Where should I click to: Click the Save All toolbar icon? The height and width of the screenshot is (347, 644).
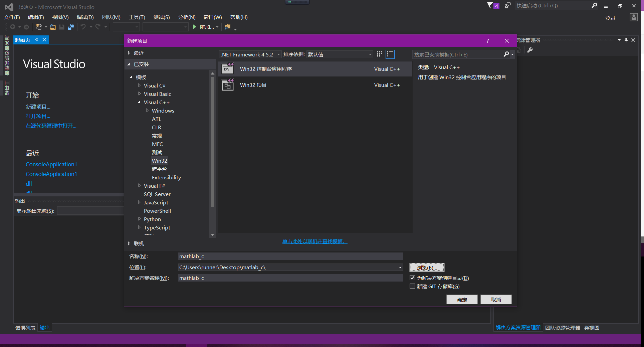coord(70,27)
